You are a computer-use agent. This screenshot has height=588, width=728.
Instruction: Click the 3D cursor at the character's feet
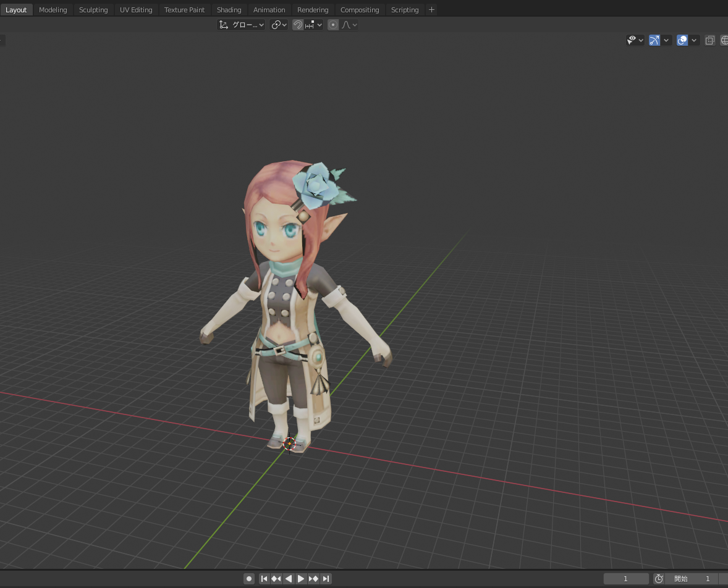pyautogui.click(x=289, y=443)
